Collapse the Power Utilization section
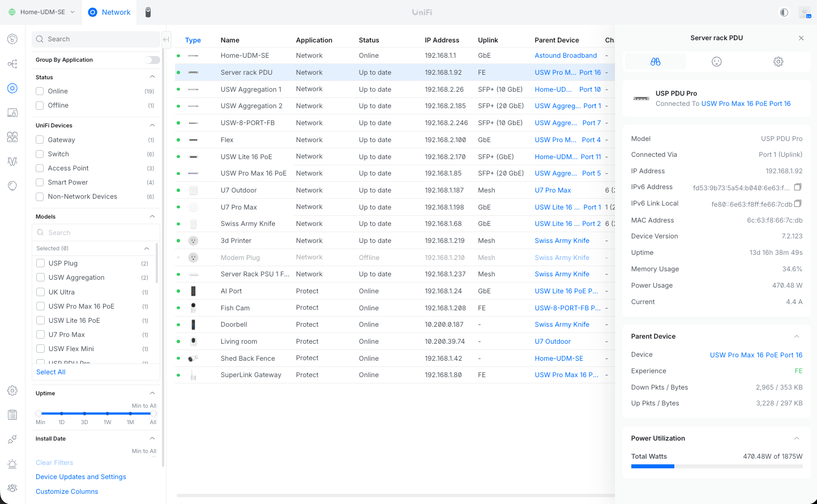Image resolution: width=817 pixels, height=504 pixels. 797,438
